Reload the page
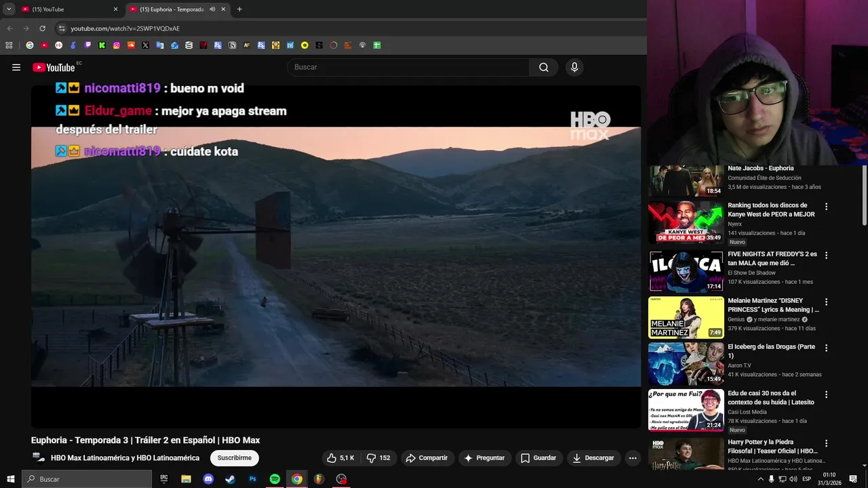Image resolution: width=868 pixels, height=488 pixels. (42, 28)
